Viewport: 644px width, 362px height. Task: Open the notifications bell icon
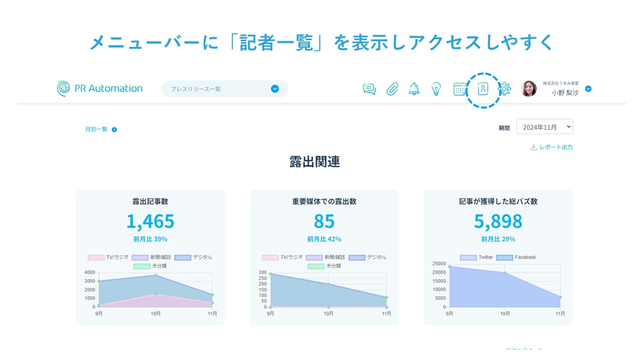(414, 89)
